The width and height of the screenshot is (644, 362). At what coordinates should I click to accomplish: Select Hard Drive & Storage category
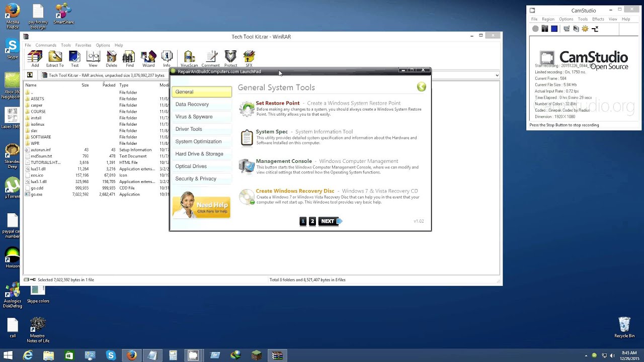[x=202, y=154]
